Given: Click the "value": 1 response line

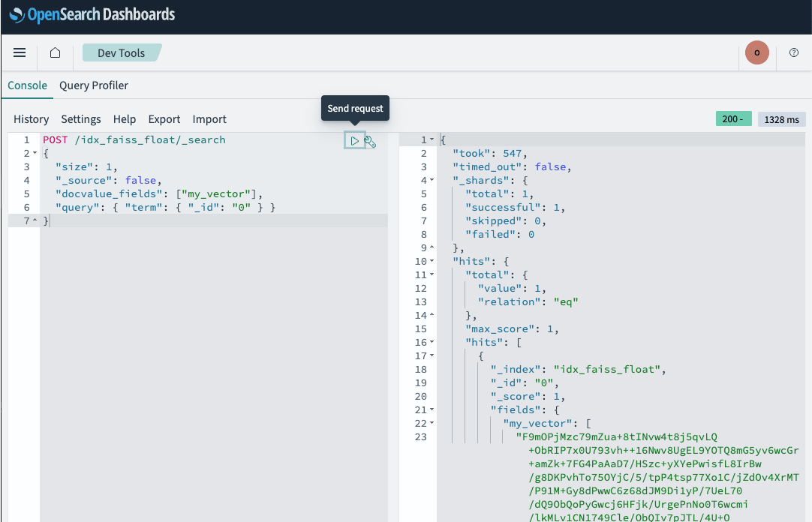Looking at the screenshot, I should (512, 288).
